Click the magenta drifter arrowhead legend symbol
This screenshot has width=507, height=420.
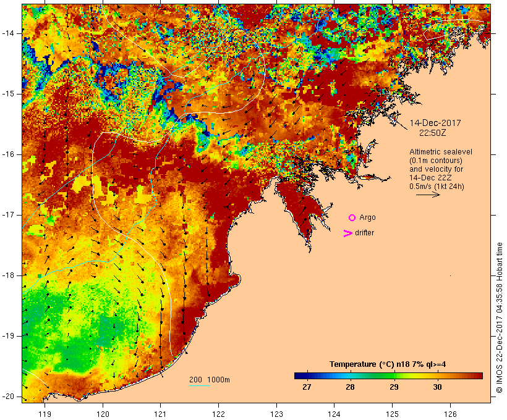point(348,233)
